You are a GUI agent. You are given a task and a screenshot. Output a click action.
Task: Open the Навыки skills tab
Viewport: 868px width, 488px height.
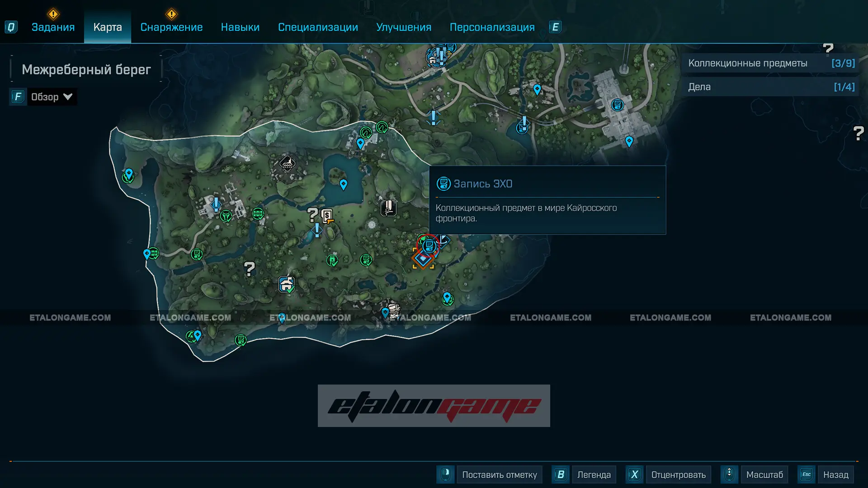(240, 27)
